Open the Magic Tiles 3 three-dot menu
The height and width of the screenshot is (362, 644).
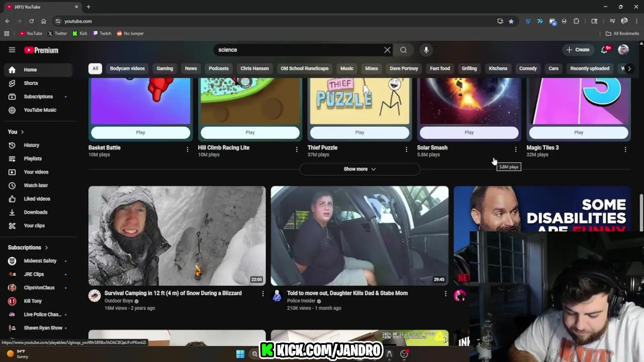625,149
